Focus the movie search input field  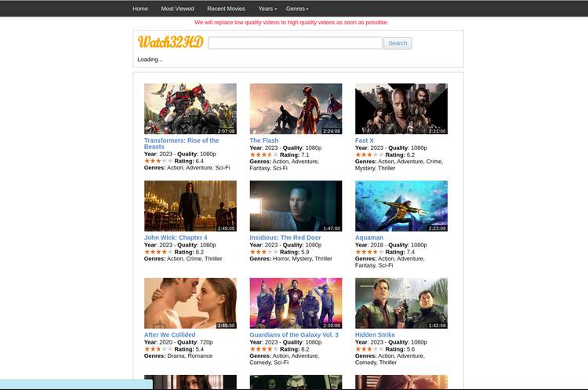click(x=295, y=43)
